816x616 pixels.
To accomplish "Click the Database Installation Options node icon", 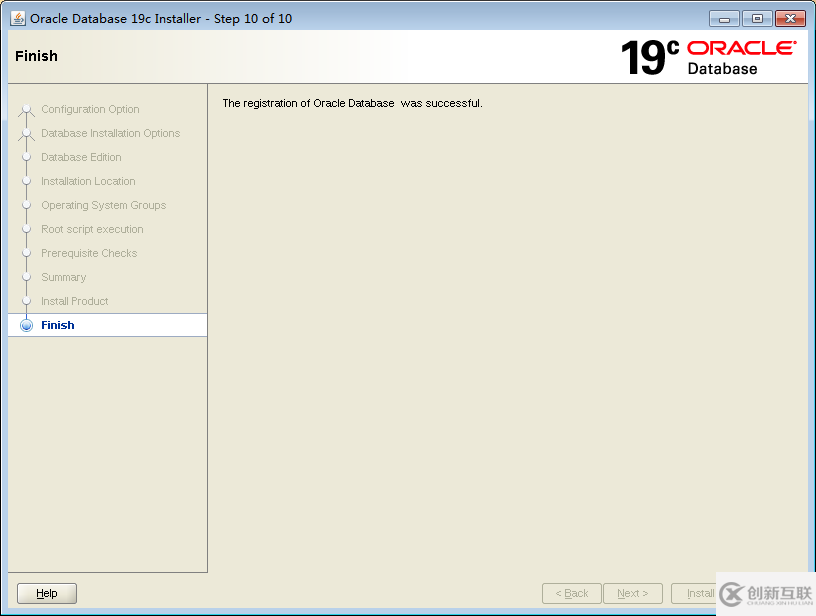I will (27, 134).
